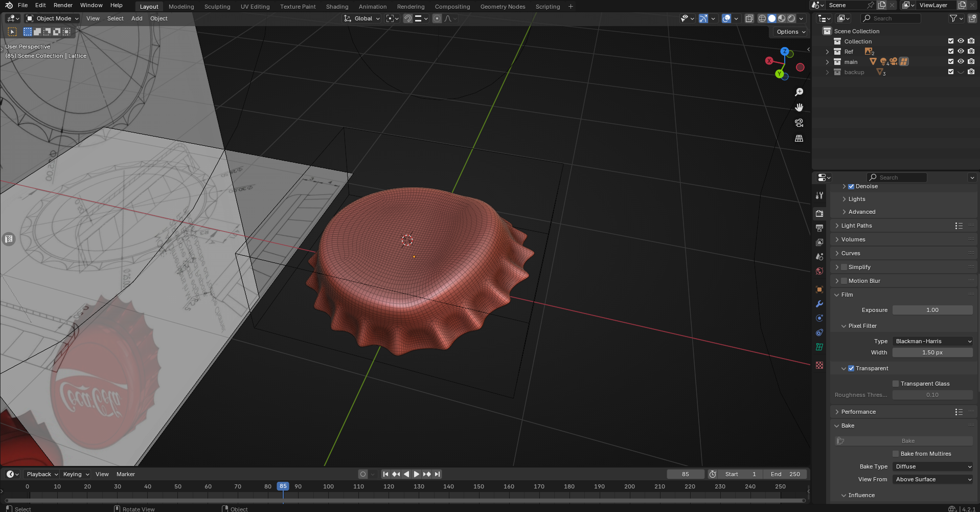980x512 pixels.
Task: Select material preview viewport shading
Action: [782, 18]
